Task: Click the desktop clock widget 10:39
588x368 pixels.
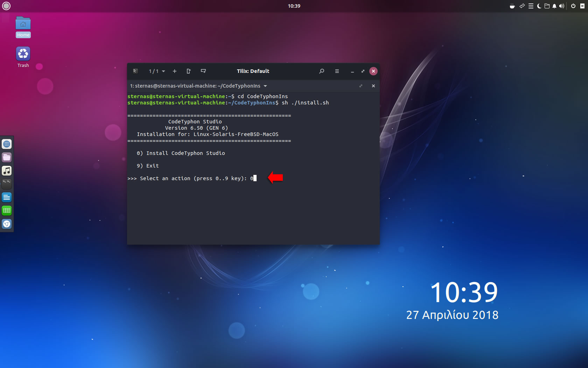Action: [x=464, y=292]
